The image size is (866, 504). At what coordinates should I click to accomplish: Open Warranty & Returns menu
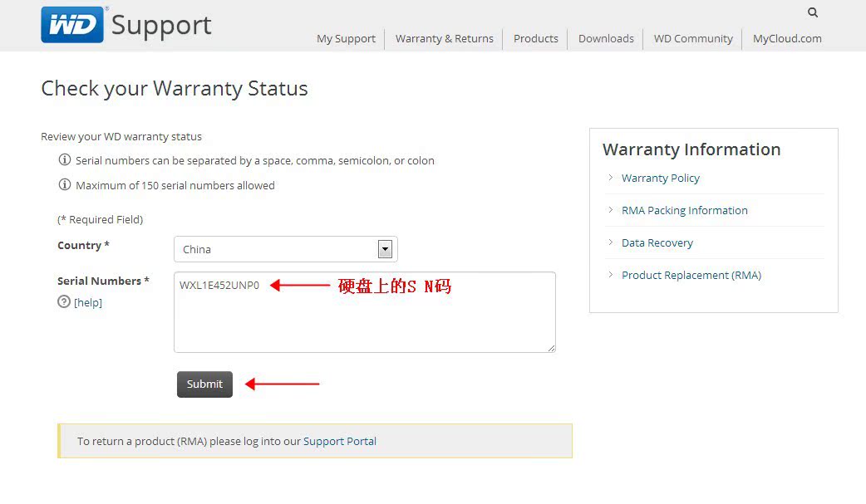444,39
